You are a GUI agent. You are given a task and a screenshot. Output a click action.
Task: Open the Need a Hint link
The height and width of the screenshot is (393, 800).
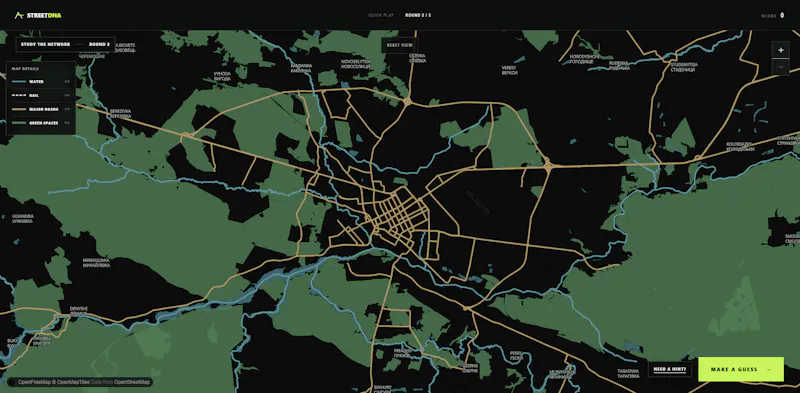pos(670,369)
